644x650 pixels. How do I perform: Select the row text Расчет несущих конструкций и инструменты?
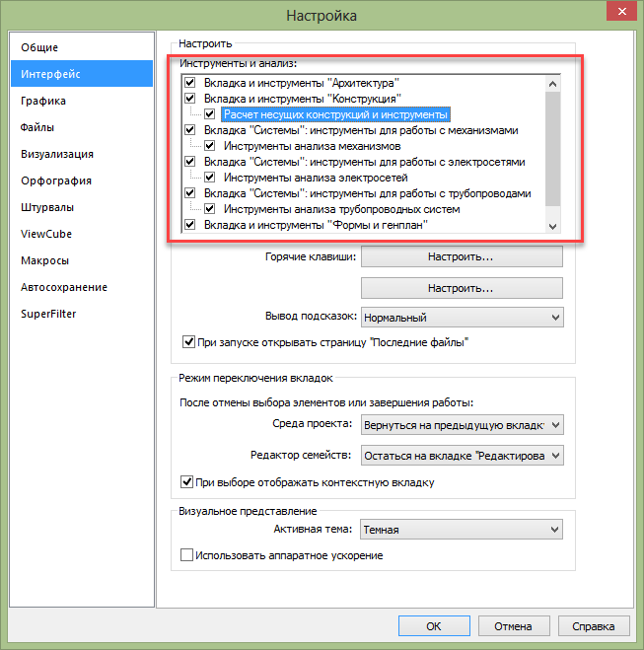335,114
